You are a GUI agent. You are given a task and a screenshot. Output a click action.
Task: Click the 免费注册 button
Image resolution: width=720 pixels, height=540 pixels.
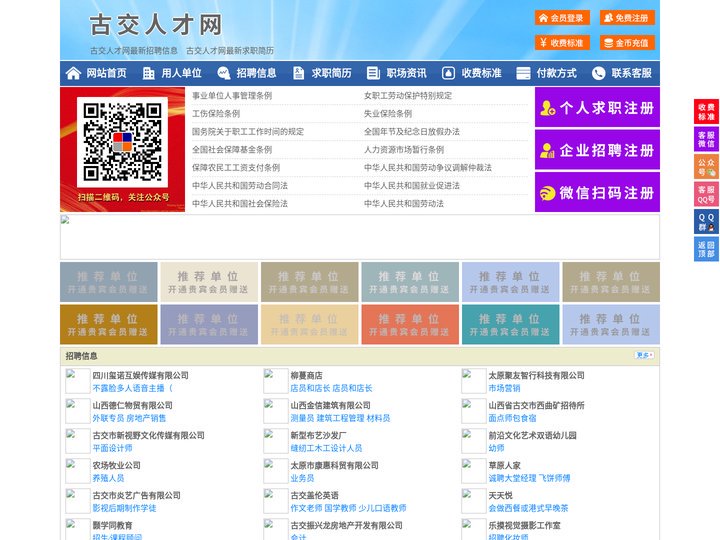(x=627, y=18)
